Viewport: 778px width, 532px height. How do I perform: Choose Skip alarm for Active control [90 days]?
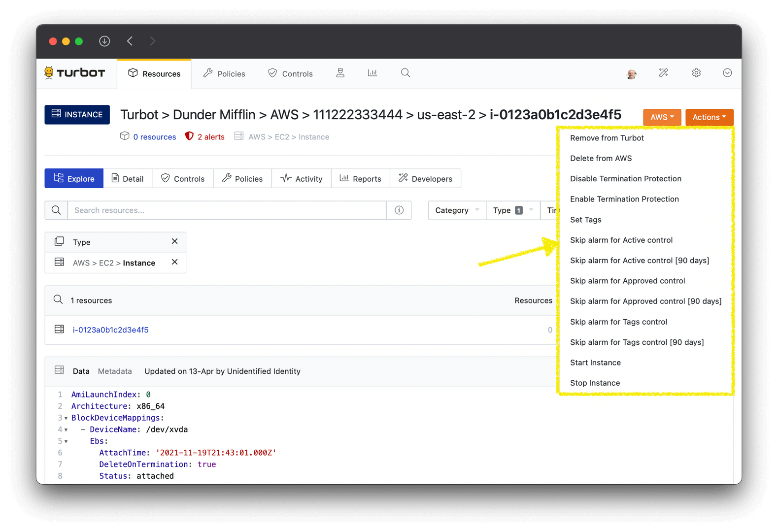(x=640, y=261)
